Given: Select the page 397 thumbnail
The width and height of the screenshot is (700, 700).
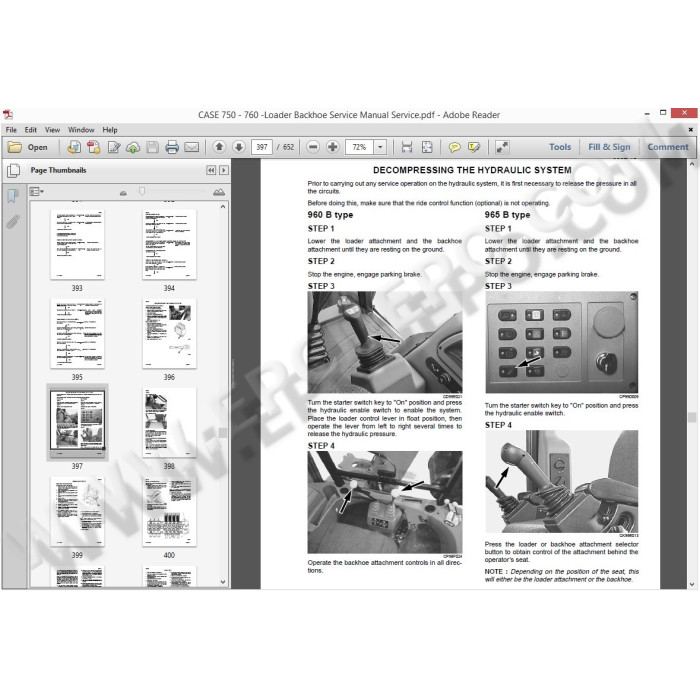Looking at the screenshot, I should point(77,420).
